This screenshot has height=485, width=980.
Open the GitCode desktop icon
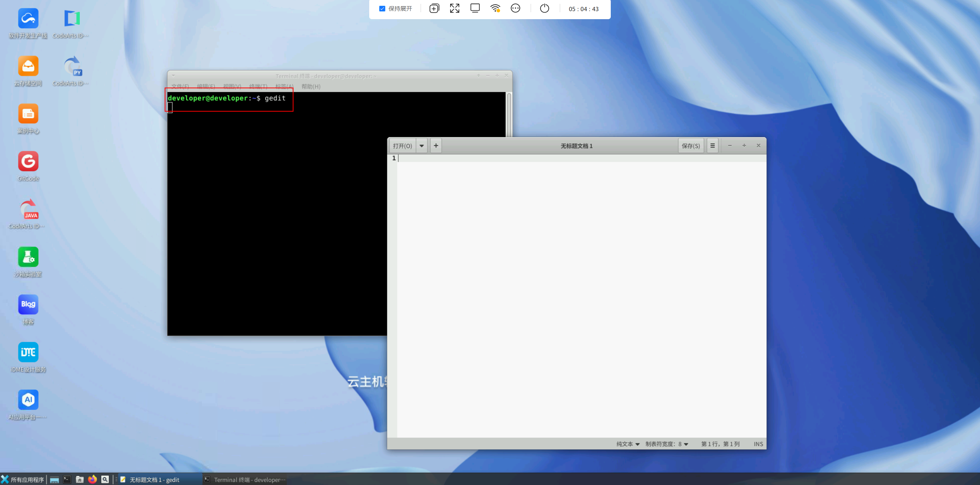click(28, 162)
